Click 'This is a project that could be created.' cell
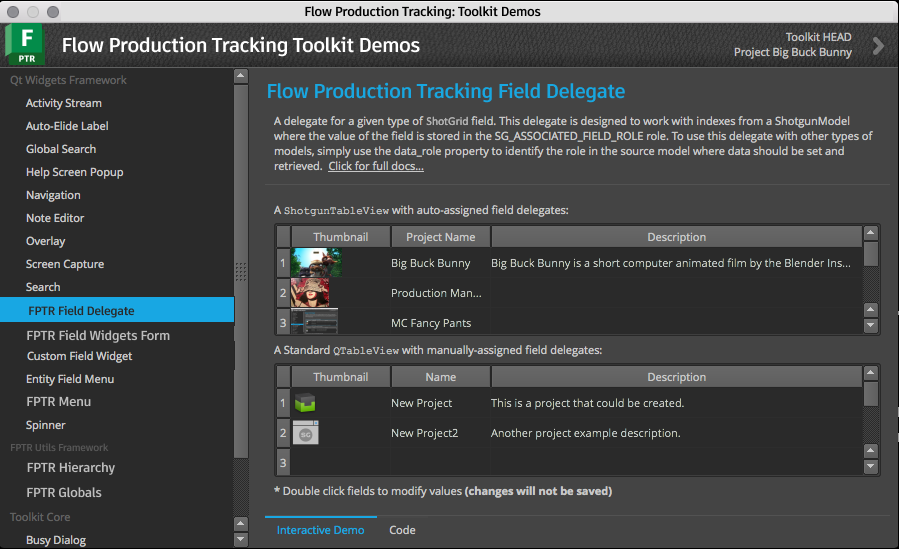Image resolution: width=899 pixels, height=549 pixels. coord(677,403)
